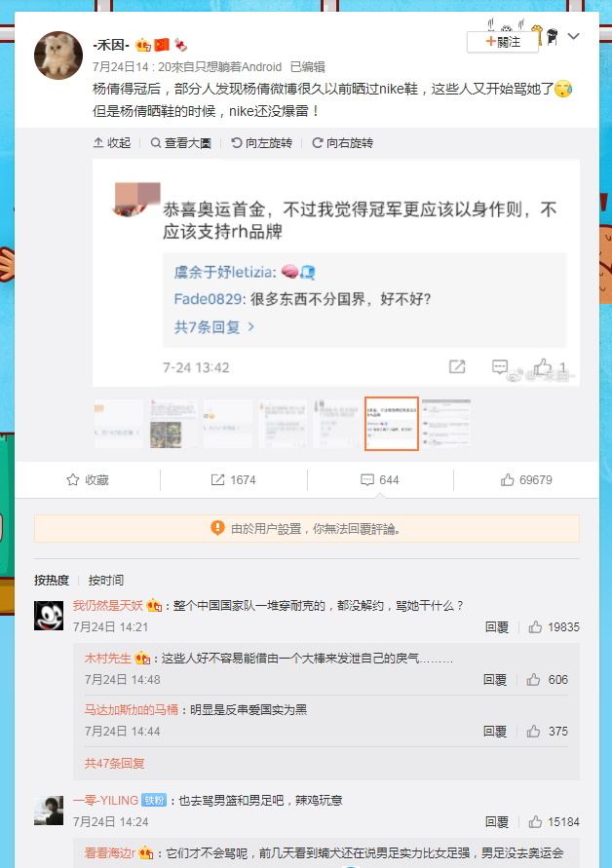The image size is (612, 868).
Task: Select the fourth image thumbnail
Action: click(282, 424)
